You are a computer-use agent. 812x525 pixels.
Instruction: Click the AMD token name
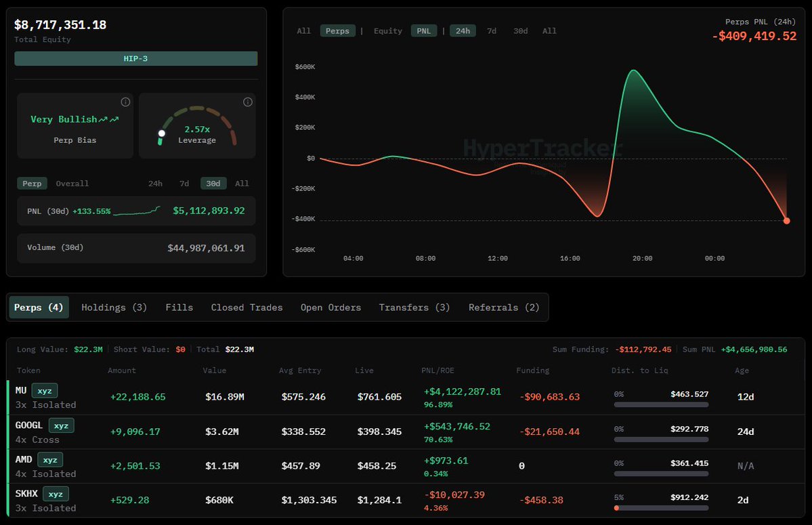(24, 460)
